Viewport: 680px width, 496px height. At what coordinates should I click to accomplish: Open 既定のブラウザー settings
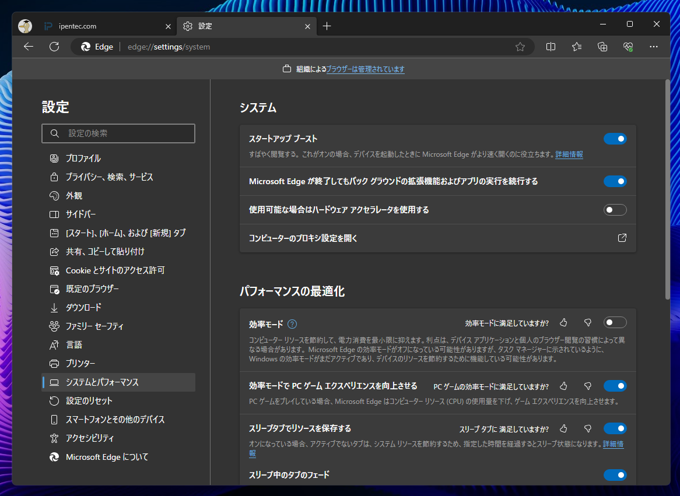tap(118, 289)
